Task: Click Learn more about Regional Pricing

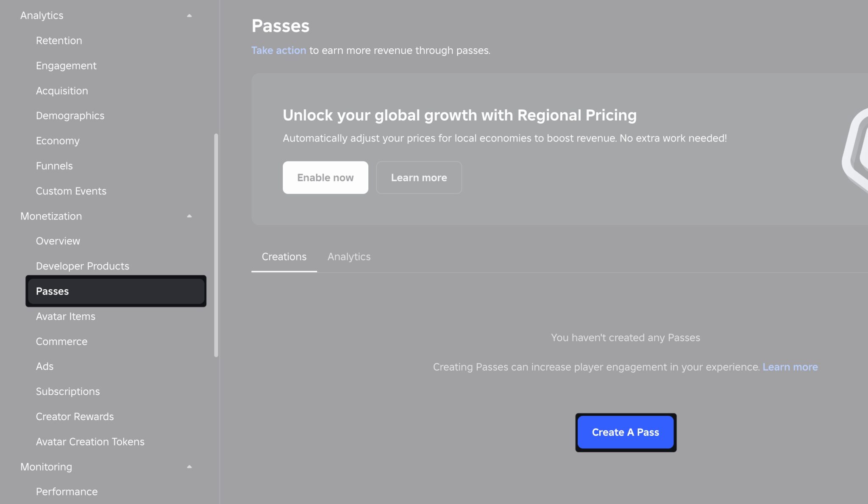Action: click(x=418, y=177)
